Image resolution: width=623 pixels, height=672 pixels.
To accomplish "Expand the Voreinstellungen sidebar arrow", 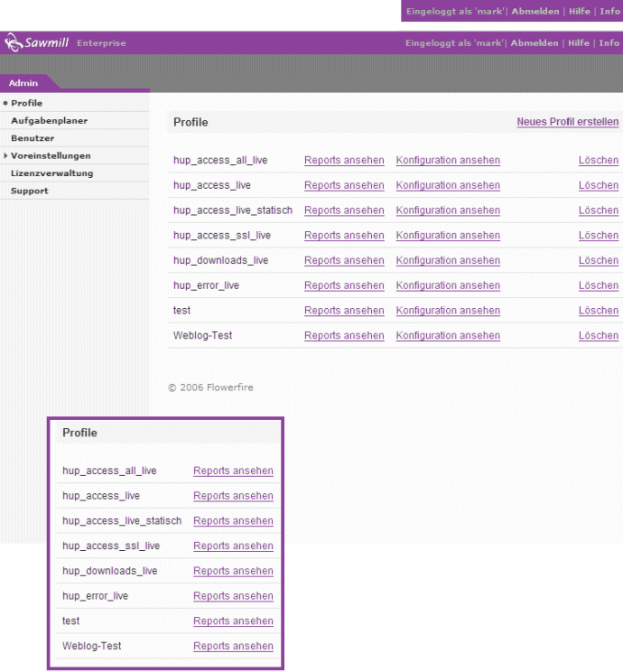I will point(5,155).
